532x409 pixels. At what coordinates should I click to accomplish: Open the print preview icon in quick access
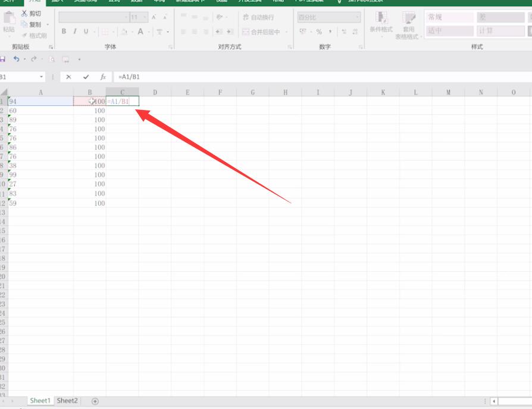coord(52,59)
